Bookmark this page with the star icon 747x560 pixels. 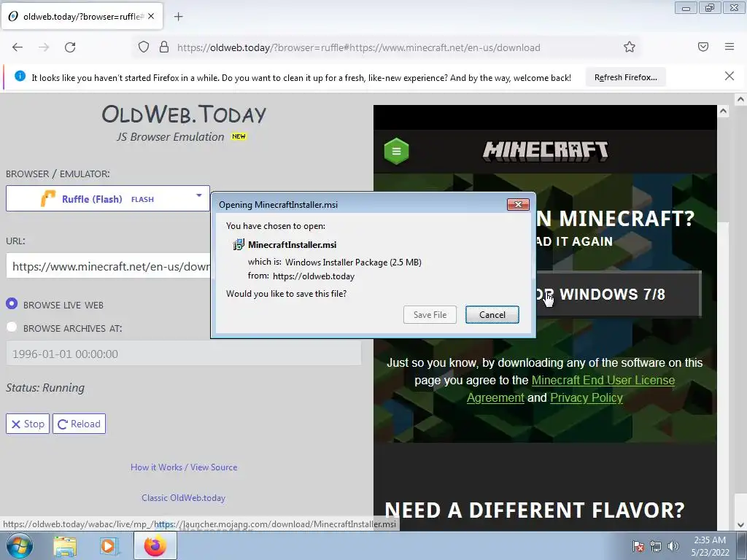click(x=630, y=47)
